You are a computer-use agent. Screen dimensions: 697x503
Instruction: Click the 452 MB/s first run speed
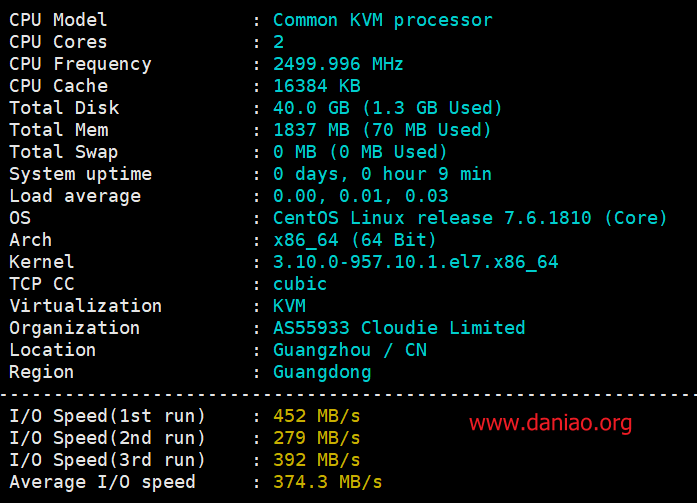click(x=316, y=416)
